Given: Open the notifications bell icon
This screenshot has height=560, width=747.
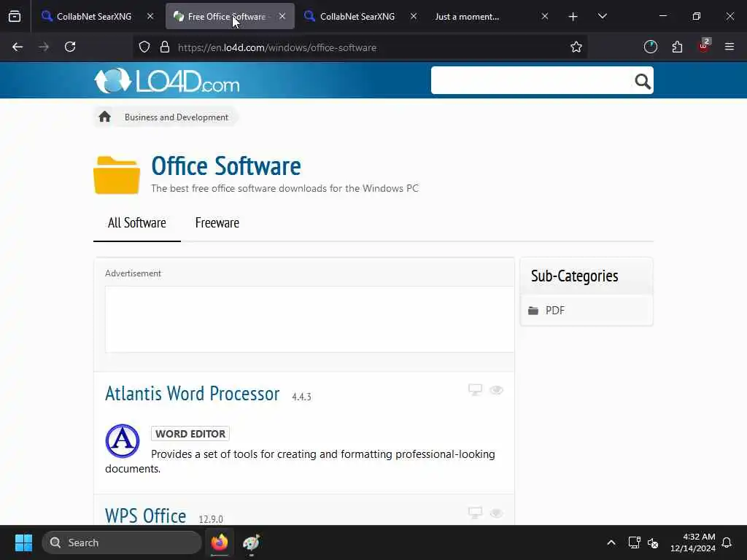Looking at the screenshot, I should point(727,542).
